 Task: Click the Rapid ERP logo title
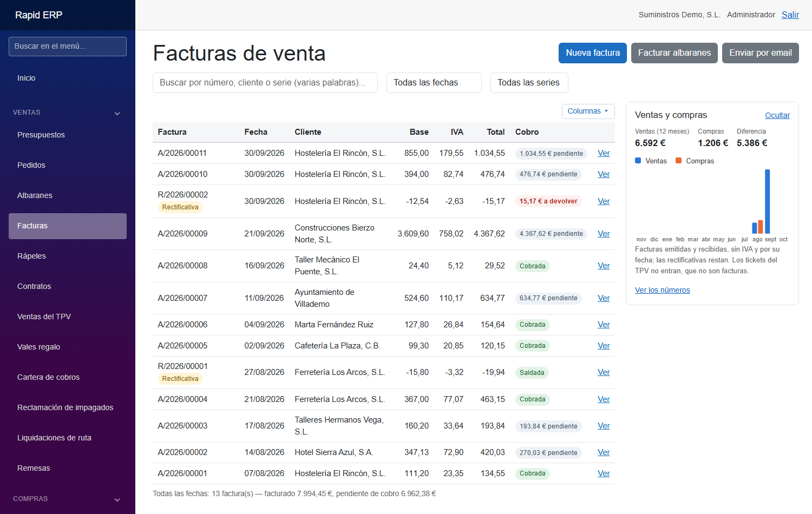point(39,15)
